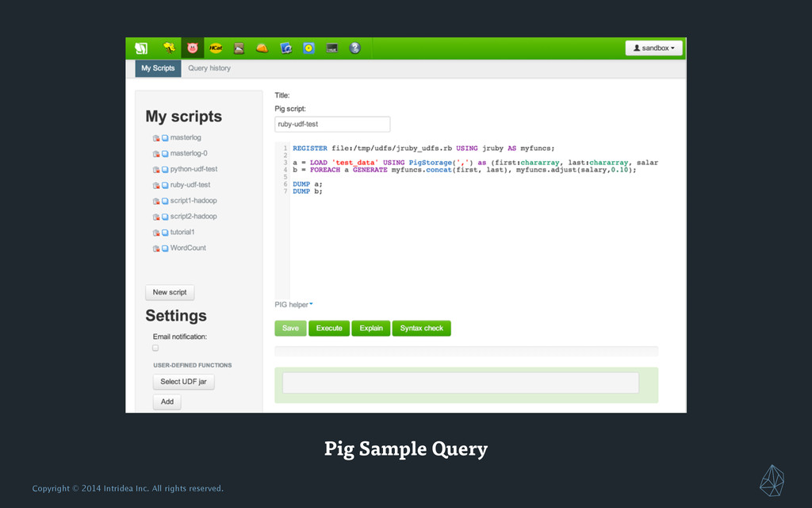Run Syntax check on script

click(x=422, y=328)
